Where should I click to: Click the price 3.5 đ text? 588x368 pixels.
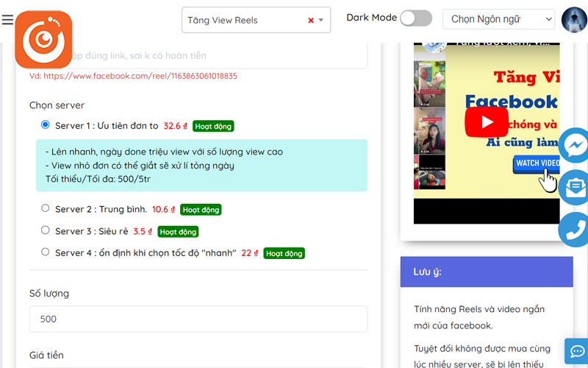click(x=143, y=231)
